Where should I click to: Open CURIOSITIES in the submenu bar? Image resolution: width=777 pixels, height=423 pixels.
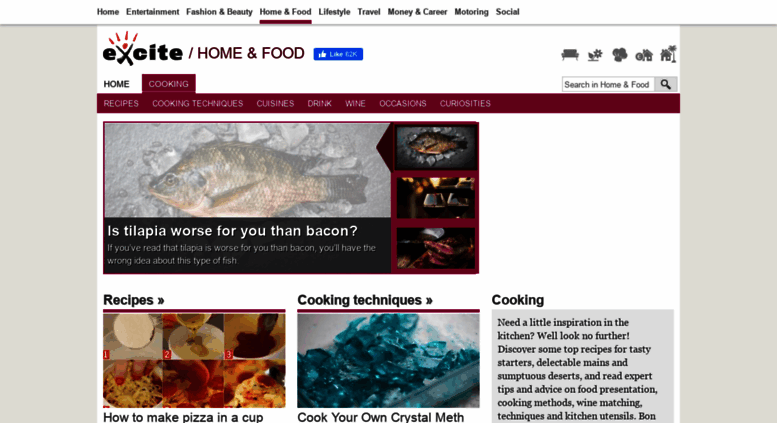[465, 104]
